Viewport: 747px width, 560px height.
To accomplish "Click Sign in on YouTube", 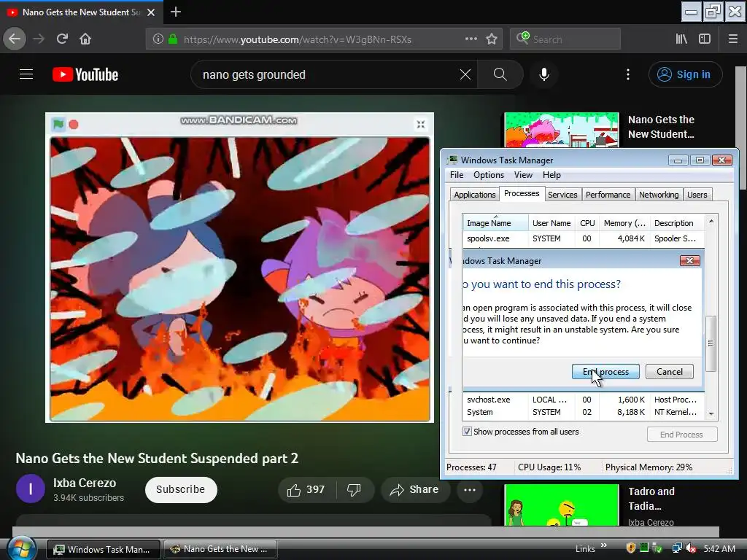I will point(685,74).
